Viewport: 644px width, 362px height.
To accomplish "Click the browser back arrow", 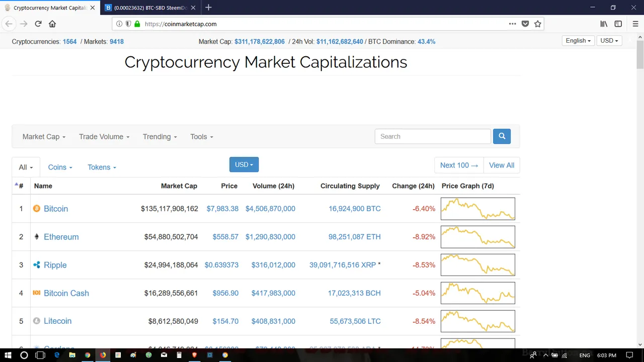I will [9, 24].
